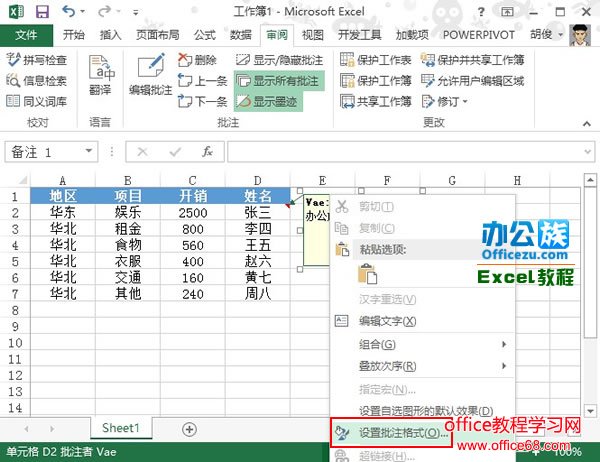The height and width of the screenshot is (462, 600).
Task: Collapse the ribbon with the chevron
Action: pyautogui.click(x=587, y=123)
